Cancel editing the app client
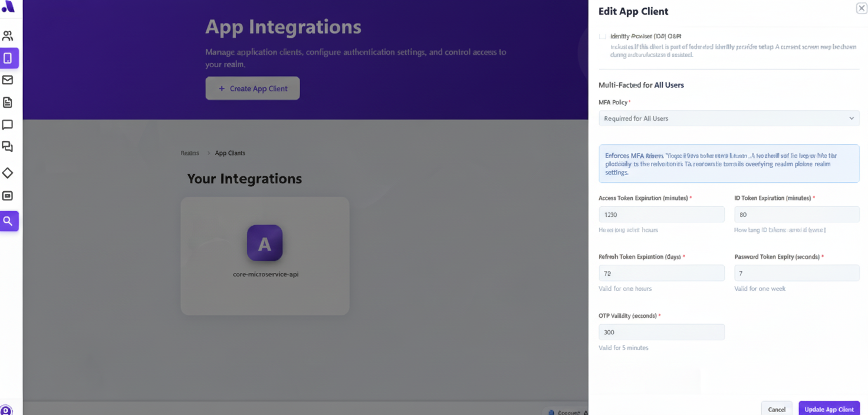Screen dimensions: 868x415 point(777,409)
